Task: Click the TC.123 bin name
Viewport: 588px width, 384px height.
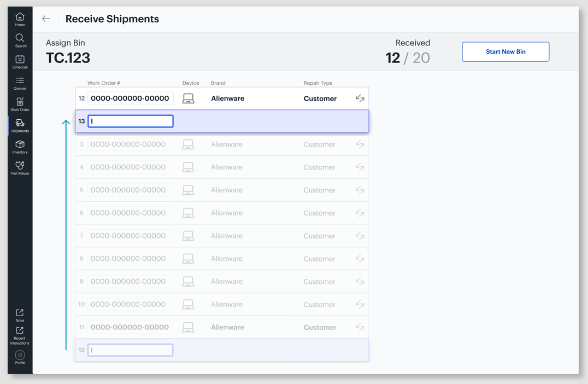Action: 68,58
